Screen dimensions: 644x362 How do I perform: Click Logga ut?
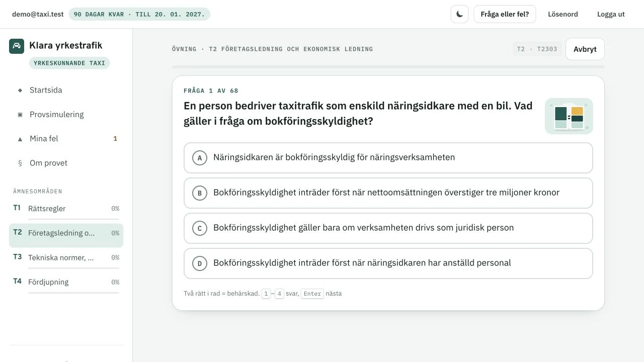point(611,14)
